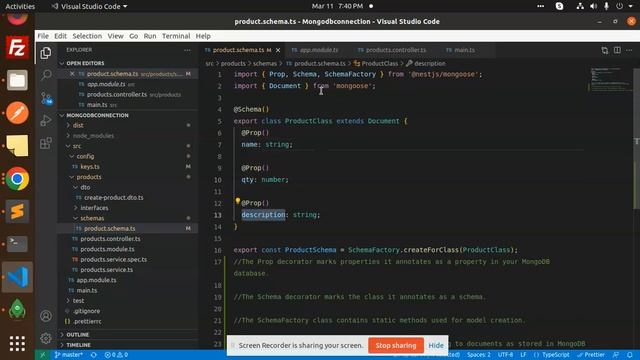Change Spaces: 2 indentation setting
The width and height of the screenshot is (640, 360).
coord(479,355)
